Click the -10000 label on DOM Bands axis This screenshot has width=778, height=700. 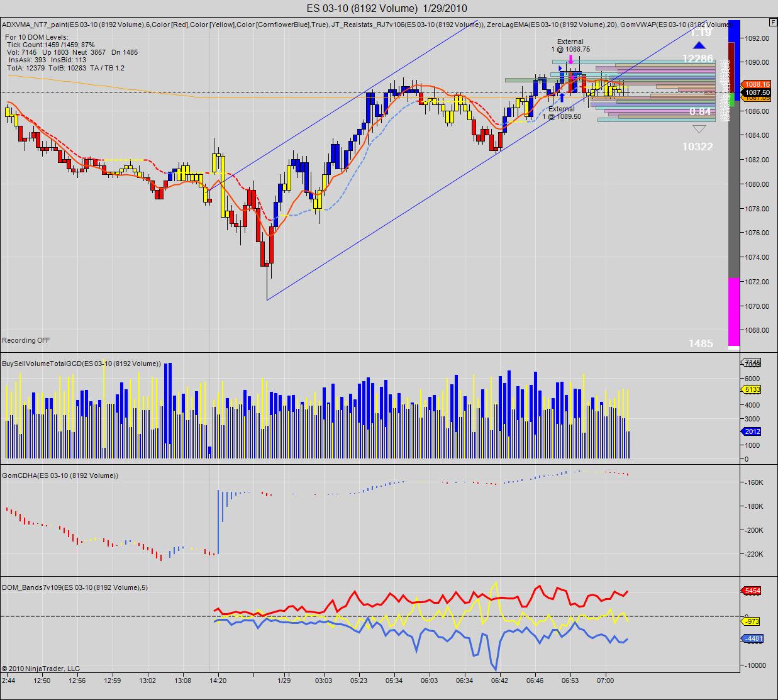click(754, 665)
